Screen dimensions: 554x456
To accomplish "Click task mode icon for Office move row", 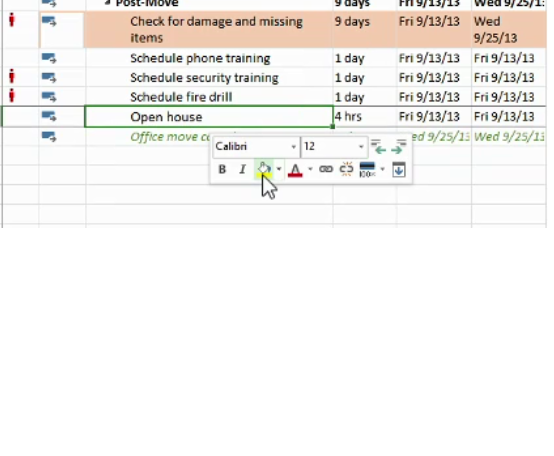I will (49, 137).
